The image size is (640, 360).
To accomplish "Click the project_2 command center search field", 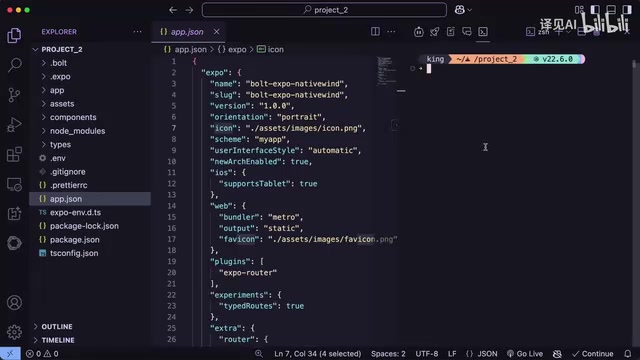I will coord(324,10).
